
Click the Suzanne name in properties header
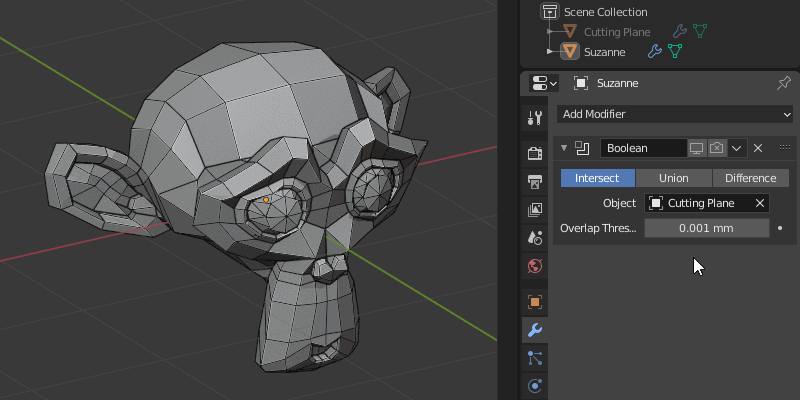coord(618,83)
